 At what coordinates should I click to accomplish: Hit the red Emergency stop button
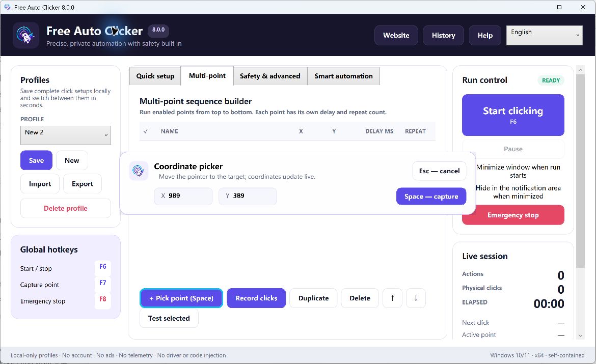tap(513, 215)
